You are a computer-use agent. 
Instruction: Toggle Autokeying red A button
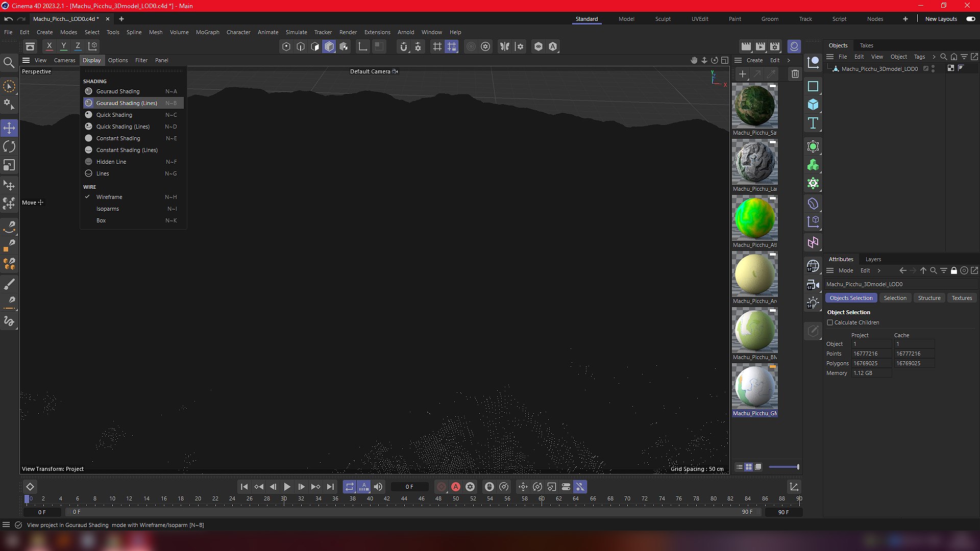[x=456, y=487]
